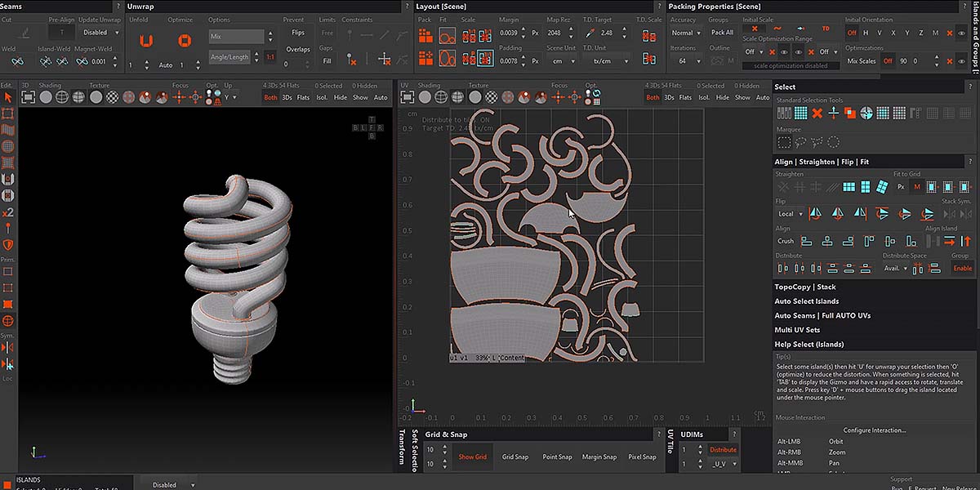Click the first blue grid Straighten icon
Screen dimensions: 980x490
pyautogui.click(x=850, y=187)
